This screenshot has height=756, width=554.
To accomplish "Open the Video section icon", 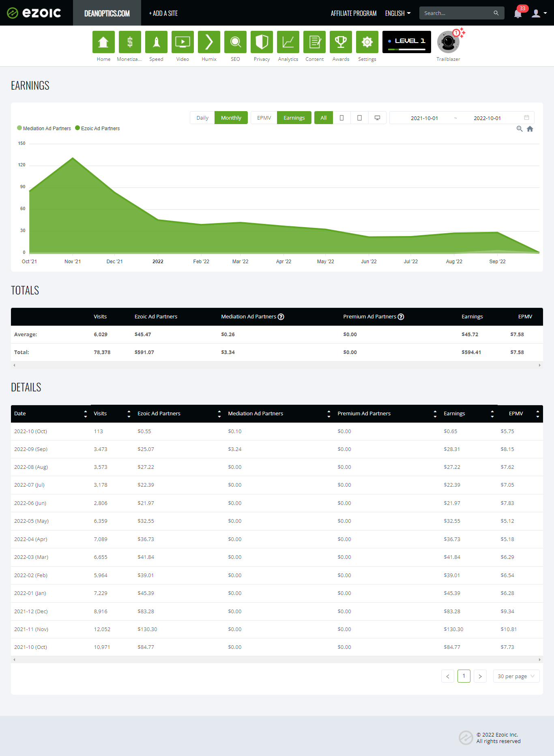I will [x=183, y=42].
